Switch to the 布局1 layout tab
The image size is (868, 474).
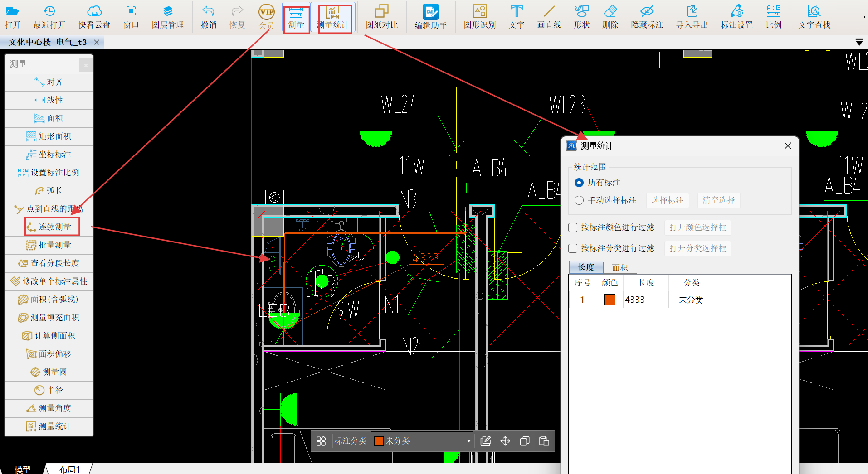pos(69,469)
